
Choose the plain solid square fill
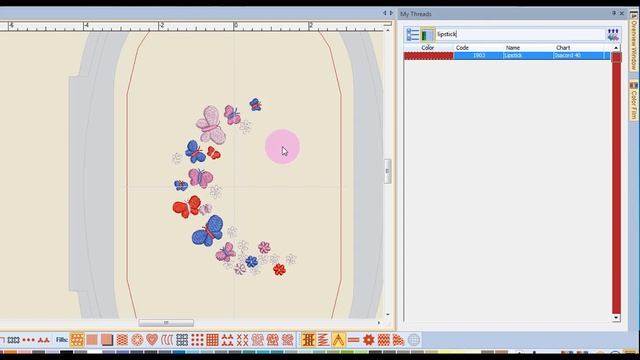pyautogui.click(x=92, y=340)
